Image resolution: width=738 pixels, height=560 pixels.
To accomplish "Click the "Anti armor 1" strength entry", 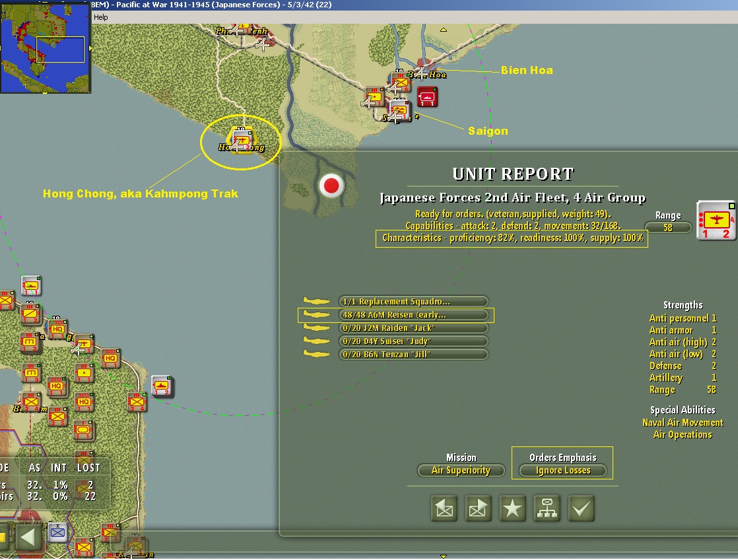I will (x=683, y=330).
